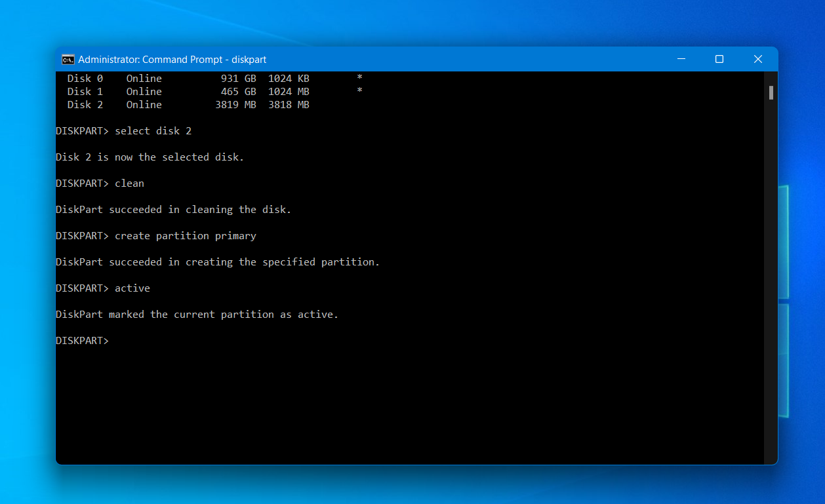This screenshot has height=504, width=825.
Task: Click 'Disk 2 is now the selected disk' message
Action: pyautogui.click(x=150, y=157)
